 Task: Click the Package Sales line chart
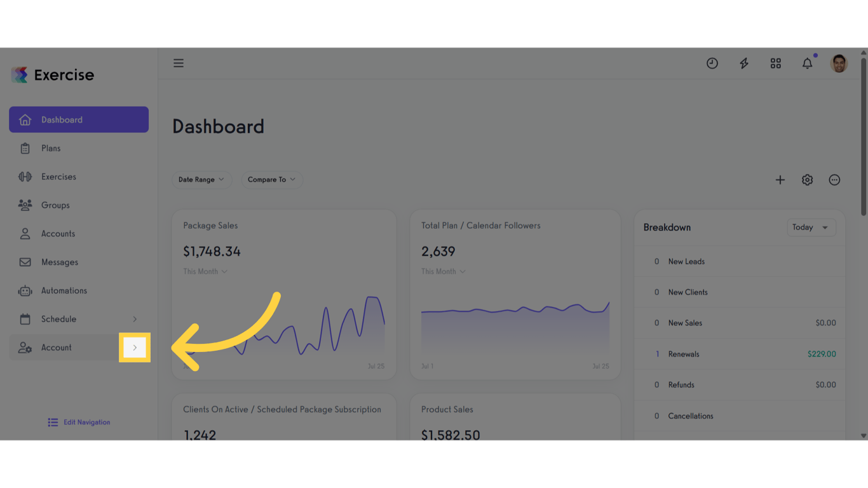click(x=284, y=325)
